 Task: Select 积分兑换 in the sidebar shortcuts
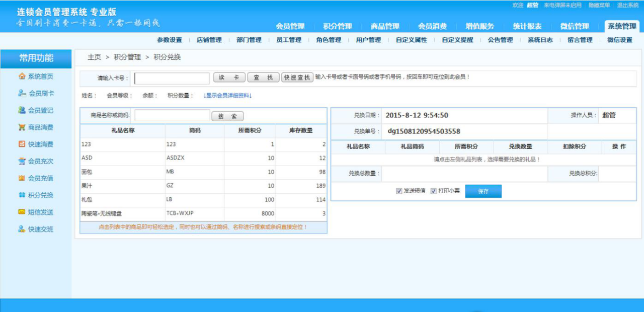point(36,195)
